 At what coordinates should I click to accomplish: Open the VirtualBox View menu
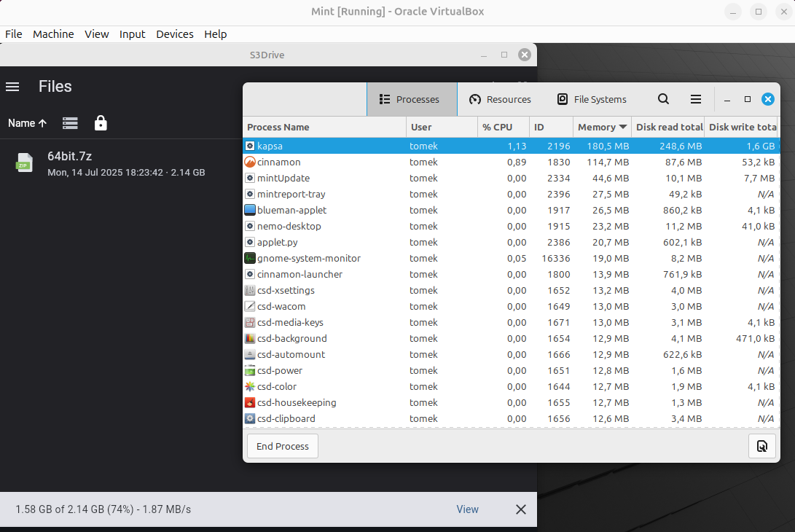pyautogui.click(x=96, y=34)
